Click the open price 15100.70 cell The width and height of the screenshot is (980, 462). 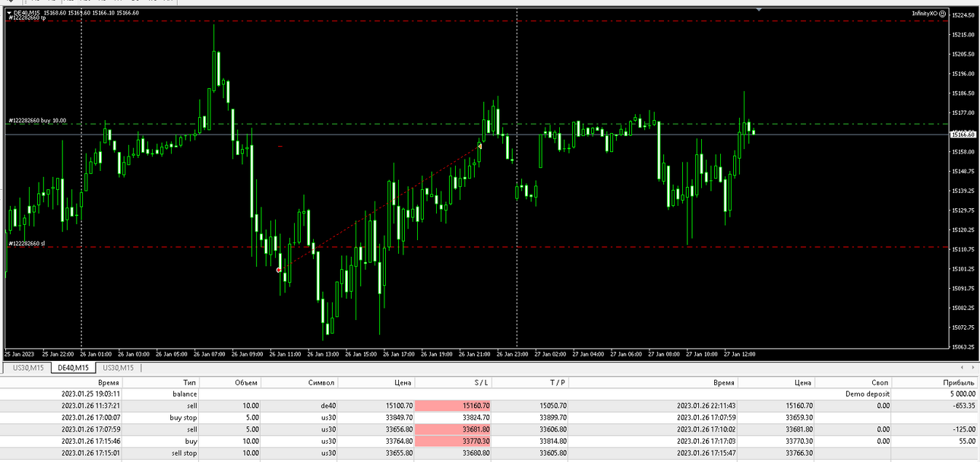(400, 406)
